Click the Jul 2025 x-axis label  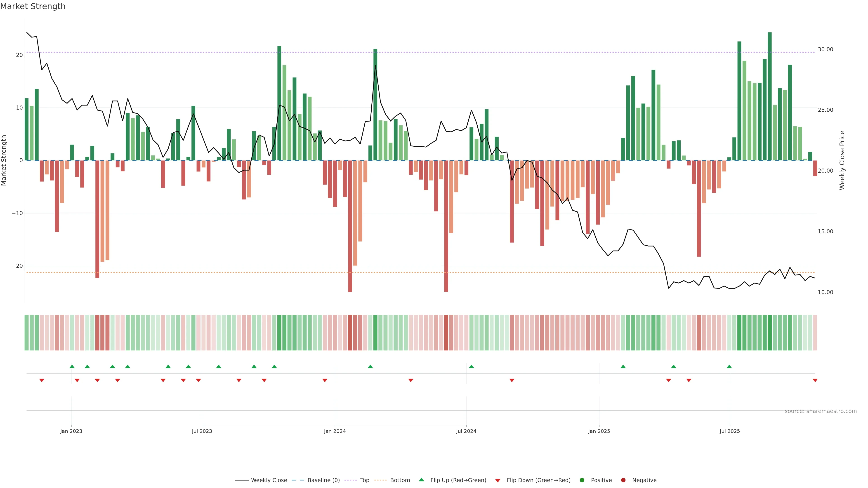tap(729, 431)
